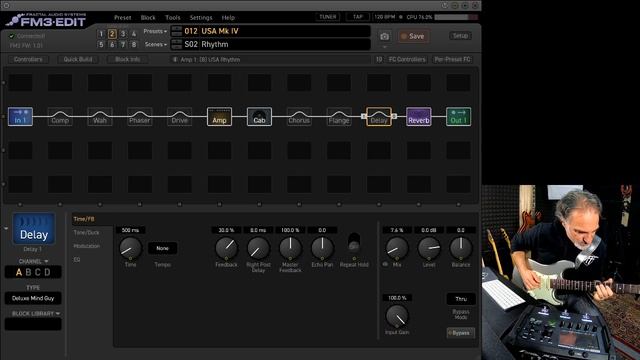
Task: Select the Comp block in grid
Action: (x=60, y=117)
